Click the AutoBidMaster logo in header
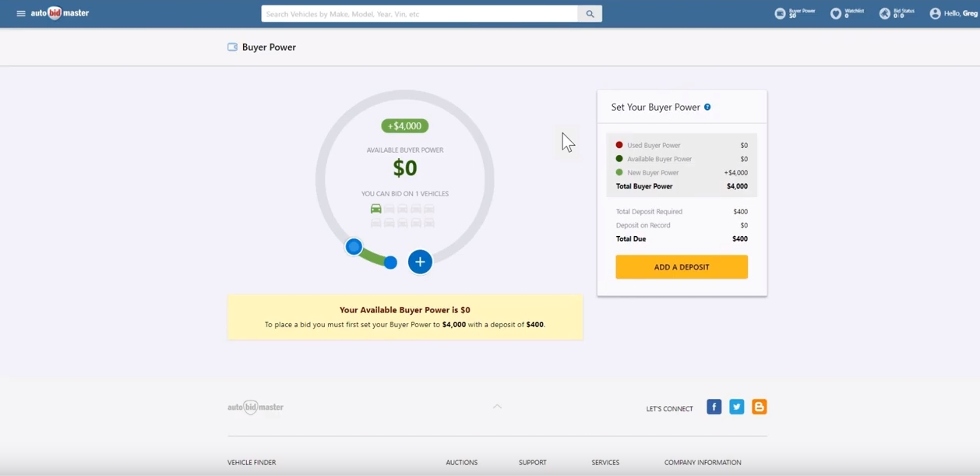 [x=60, y=13]
